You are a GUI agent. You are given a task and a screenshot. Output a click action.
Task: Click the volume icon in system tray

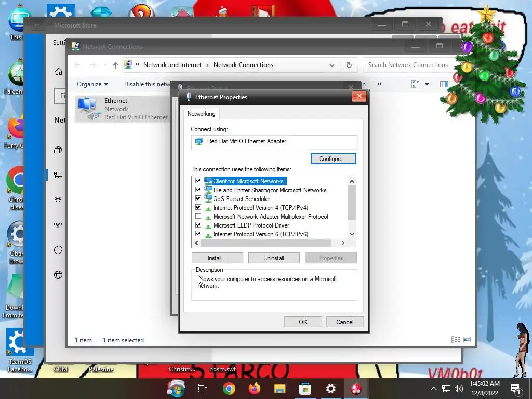(x=458, y=389)
